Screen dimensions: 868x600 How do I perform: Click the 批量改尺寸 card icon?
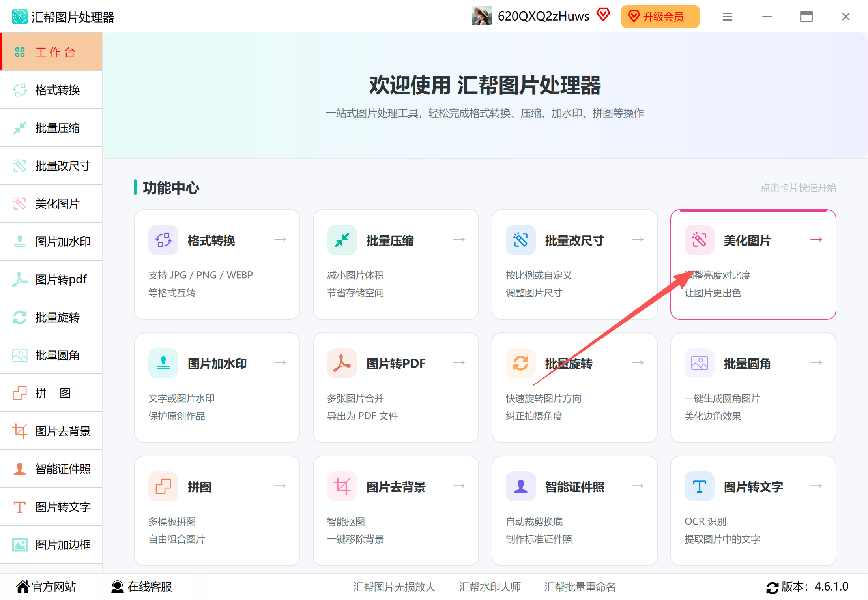tap(521, 240)
